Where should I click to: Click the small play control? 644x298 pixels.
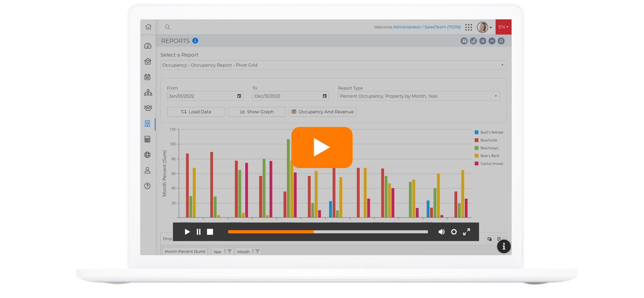click(x=187, y=232)
